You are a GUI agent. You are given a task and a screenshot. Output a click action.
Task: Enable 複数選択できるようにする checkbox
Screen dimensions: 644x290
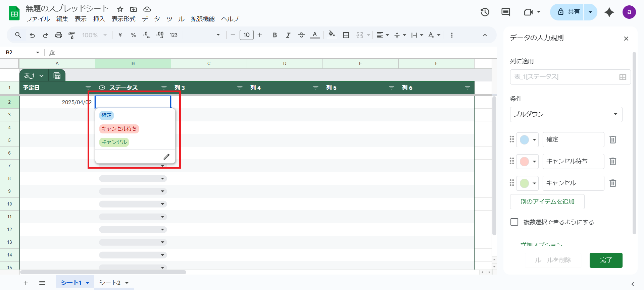click(x=514, y=222)
